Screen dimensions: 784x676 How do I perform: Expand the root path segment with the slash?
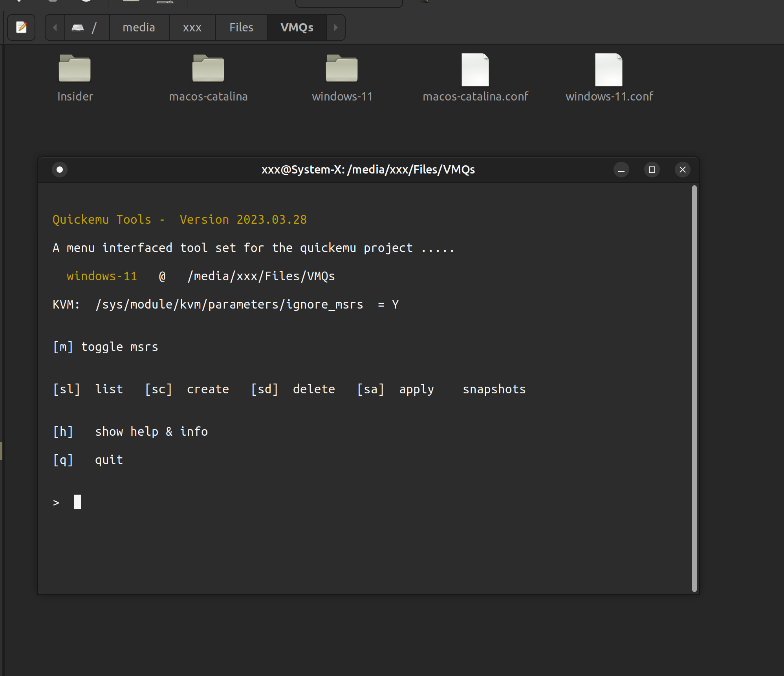click(94, 27)
